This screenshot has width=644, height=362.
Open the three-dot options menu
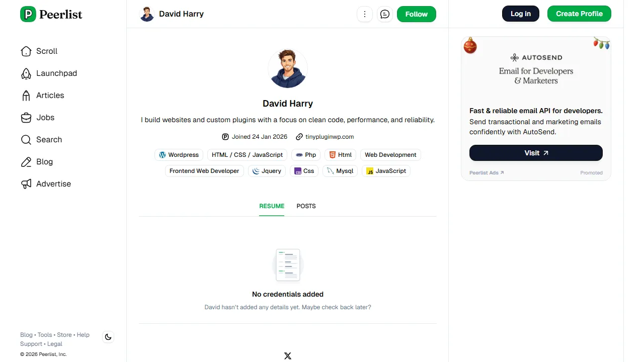point(365,14)
